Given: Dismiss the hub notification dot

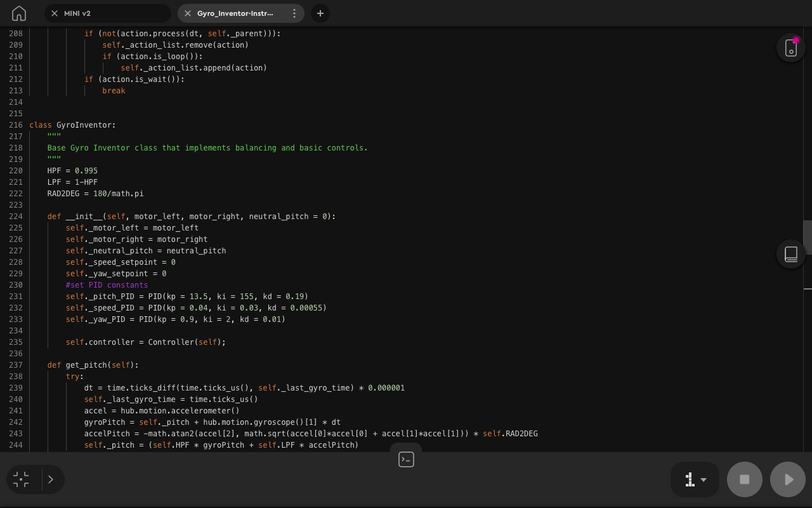Looking at the screenshot, I should pyautogui.click(x=797, y=39).
